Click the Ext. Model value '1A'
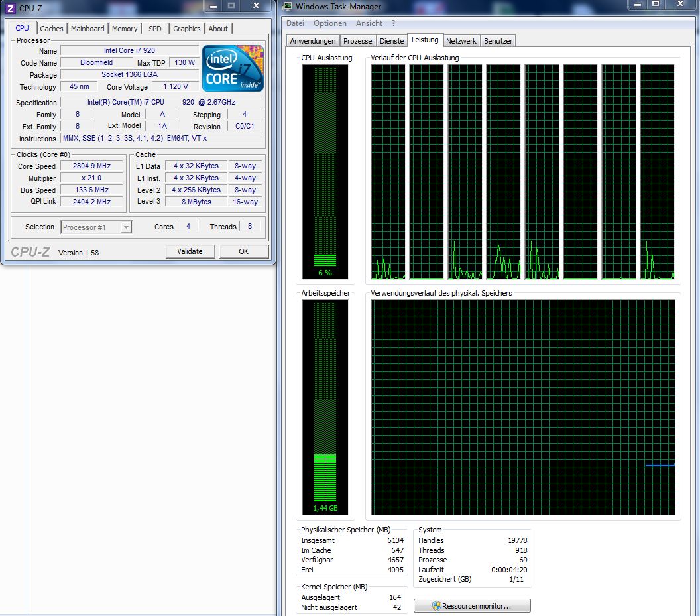The image size is (700, 616). (162, 126)
